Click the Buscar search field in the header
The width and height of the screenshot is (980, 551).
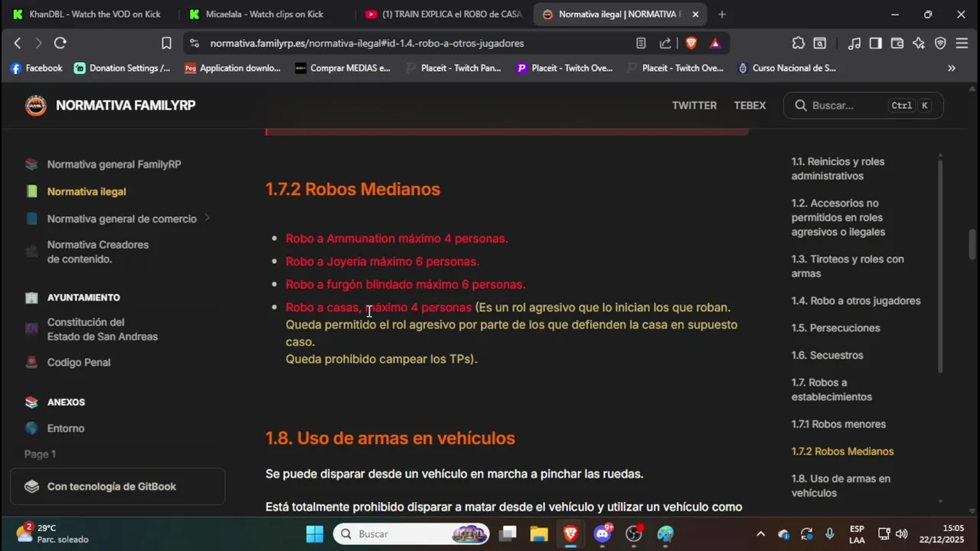tap(863, 106)
